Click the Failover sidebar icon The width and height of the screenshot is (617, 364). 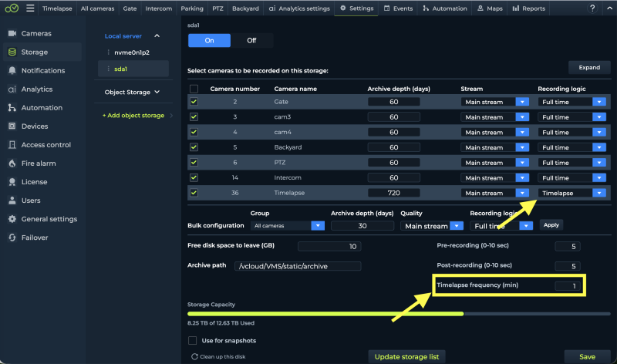pyautogui.click(x=12, y=238)
